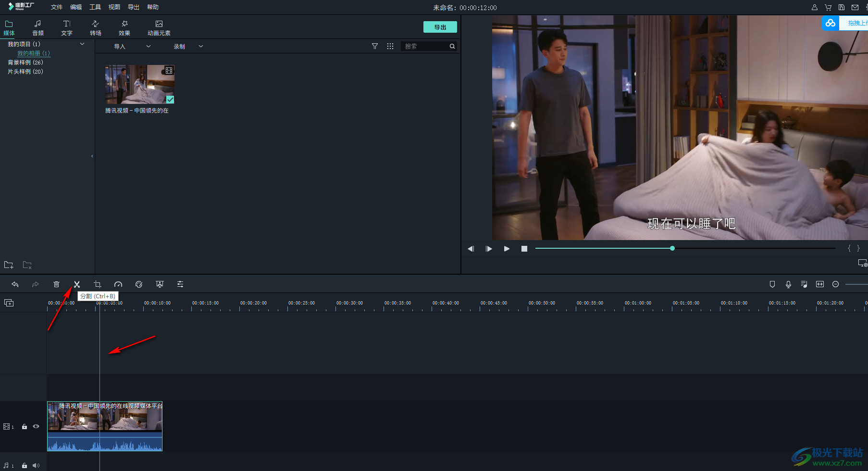Switch to the 文字 tab

click(x=67, y=28)
